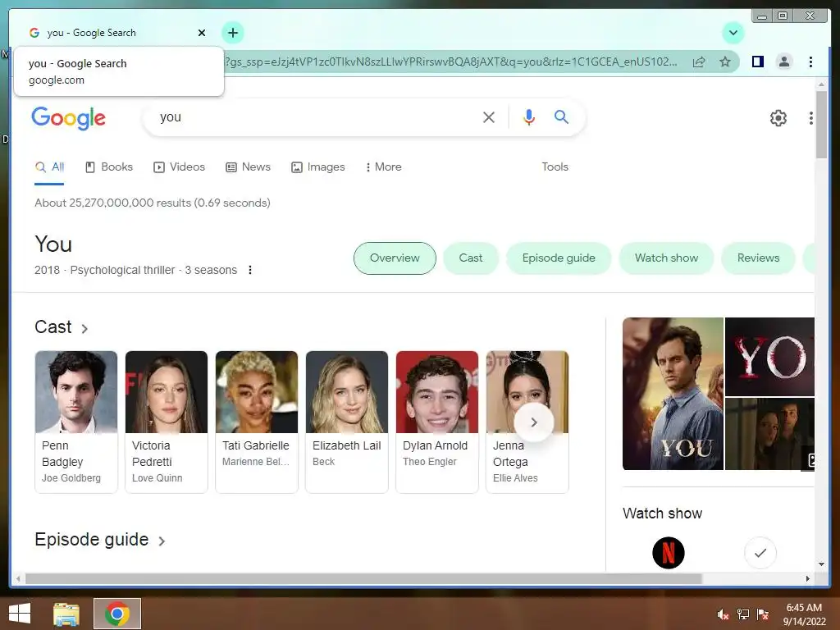
Task: Open Penn Badgley cast card
Action: click(x=76, y=422)
